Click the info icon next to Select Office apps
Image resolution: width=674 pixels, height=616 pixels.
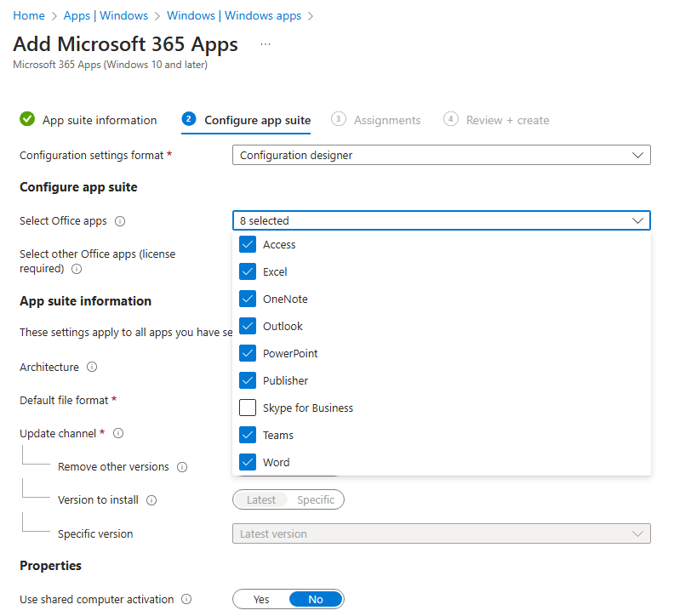120,221
